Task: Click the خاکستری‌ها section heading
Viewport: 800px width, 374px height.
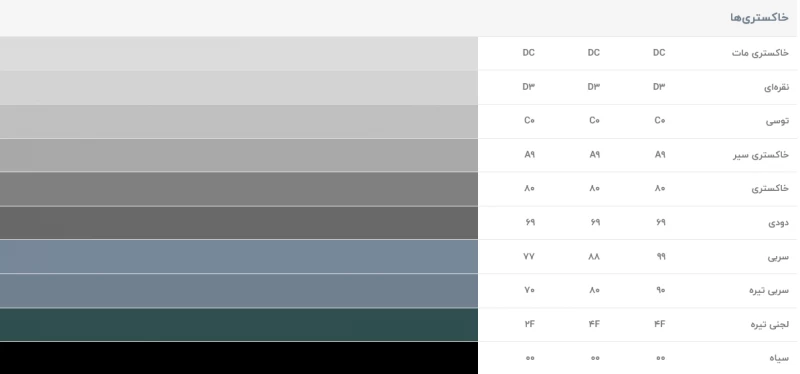Action: click(759, 18)
